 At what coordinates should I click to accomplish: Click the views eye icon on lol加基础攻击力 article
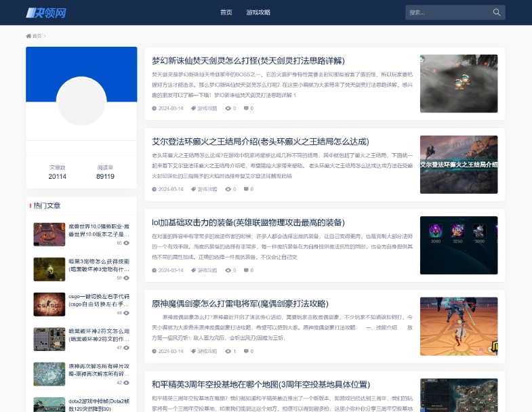[228, 270]
